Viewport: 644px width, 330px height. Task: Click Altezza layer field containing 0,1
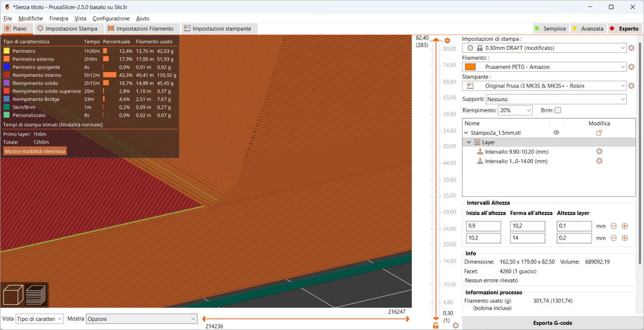[574, 226]
